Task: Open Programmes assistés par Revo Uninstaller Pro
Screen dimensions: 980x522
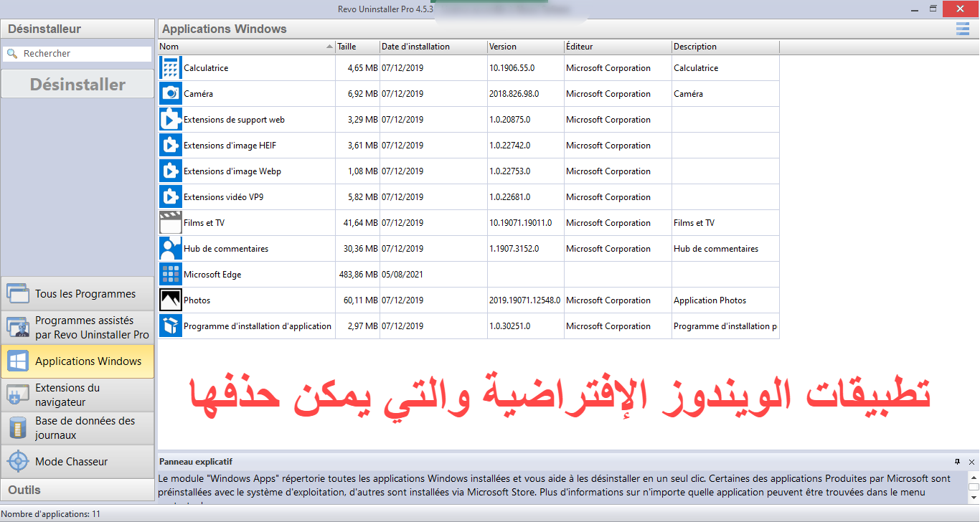Action: coord(77,328)
